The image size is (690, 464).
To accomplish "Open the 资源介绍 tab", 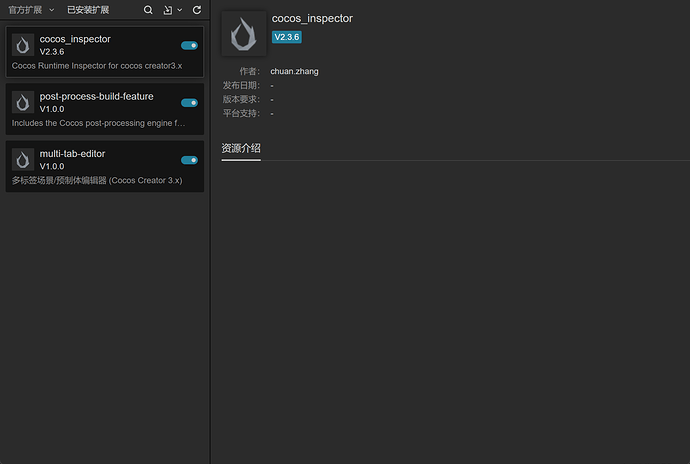I will (x=241, y=148).
